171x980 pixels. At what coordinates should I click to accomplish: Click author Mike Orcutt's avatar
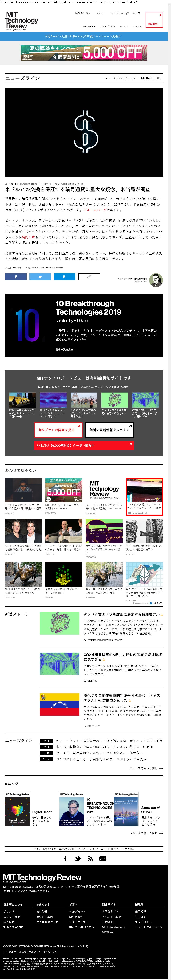tap(155, 280)
